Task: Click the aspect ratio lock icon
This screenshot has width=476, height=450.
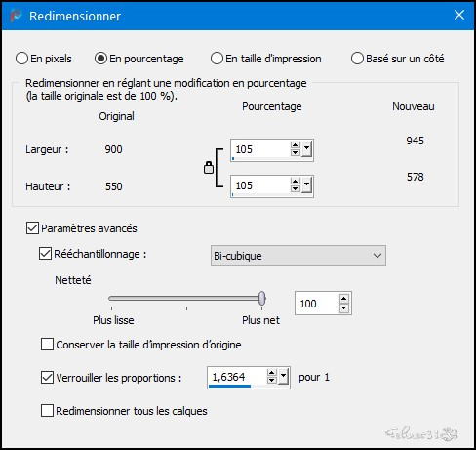Action: 209,168
